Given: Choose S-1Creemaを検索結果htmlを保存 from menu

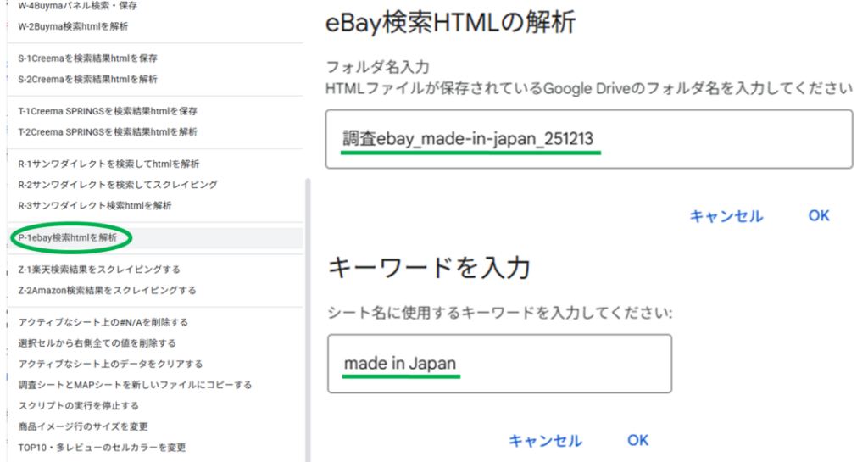Looking at the screenshot, I should tap(87, 58).
